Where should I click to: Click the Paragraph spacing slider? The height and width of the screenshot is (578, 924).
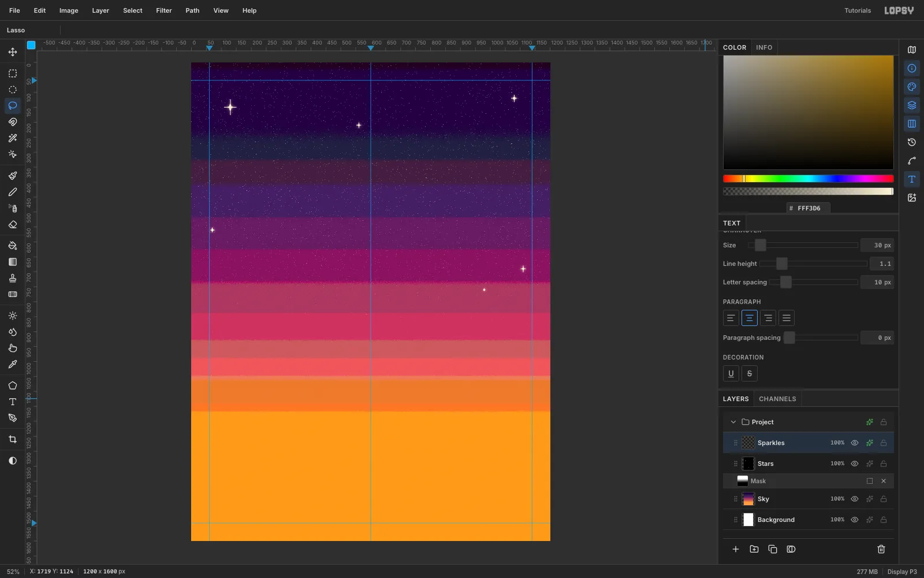[x=821, y=338]
